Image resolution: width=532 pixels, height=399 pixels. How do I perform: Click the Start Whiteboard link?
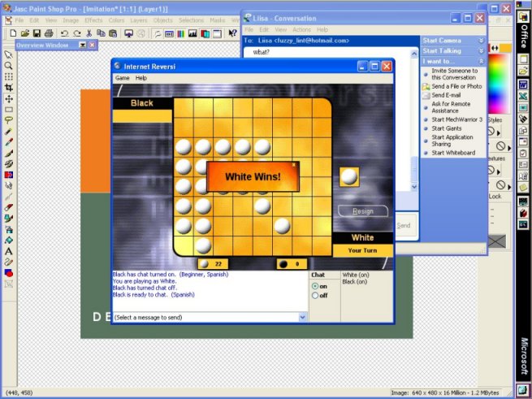[x=453, y=153]
